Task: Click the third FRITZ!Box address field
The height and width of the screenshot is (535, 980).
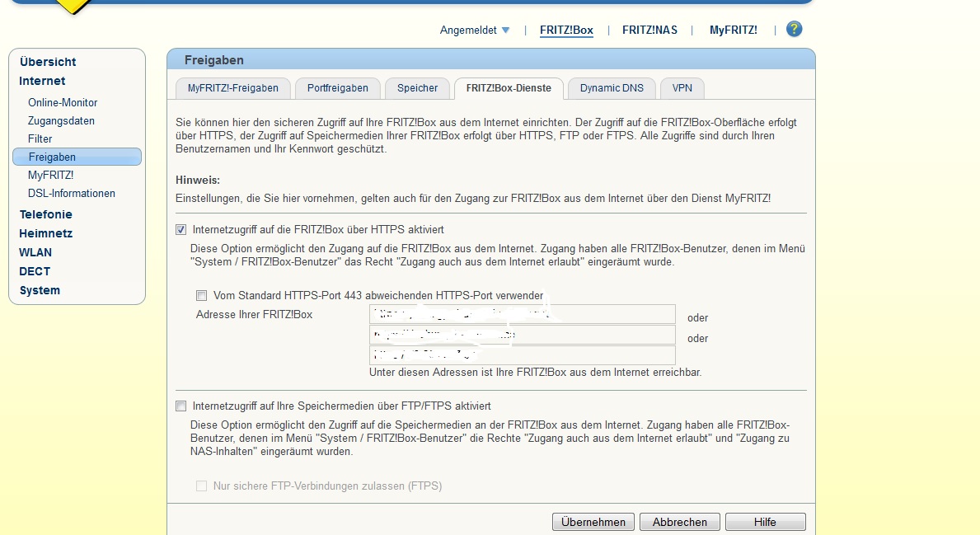Action: tap(523, 355)
